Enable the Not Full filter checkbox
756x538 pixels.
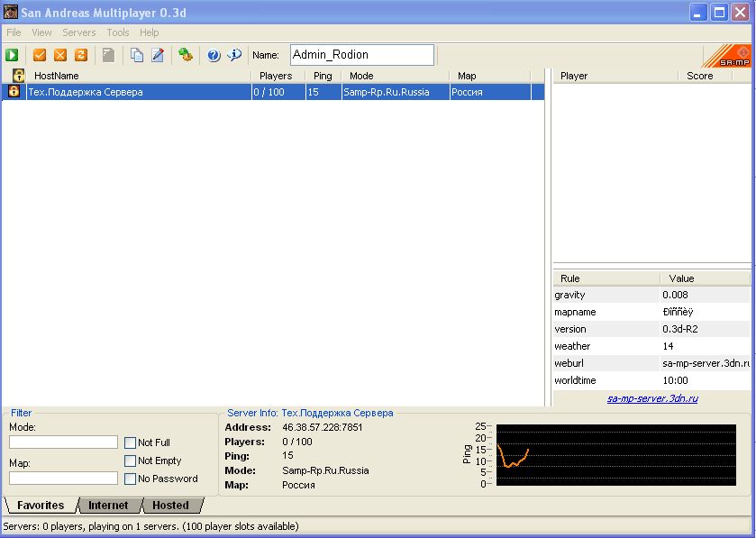pos(130,442)
